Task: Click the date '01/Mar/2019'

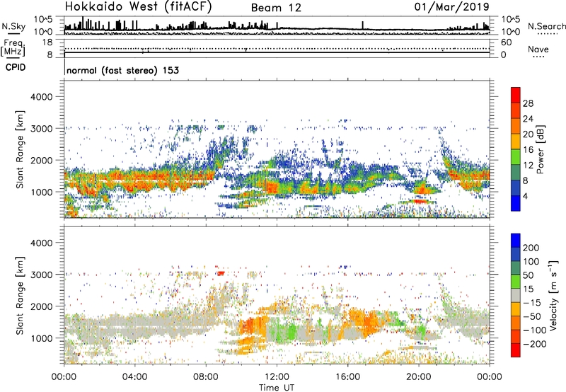Action: coord(451,6)
